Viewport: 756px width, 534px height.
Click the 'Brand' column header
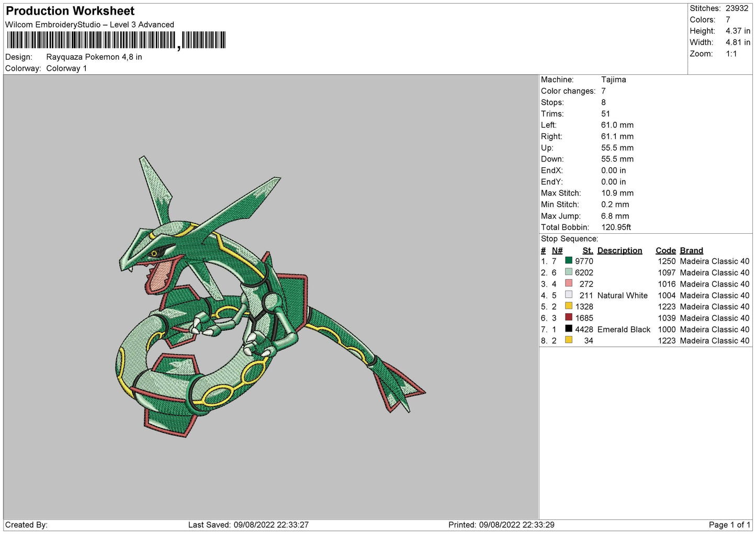691,251
